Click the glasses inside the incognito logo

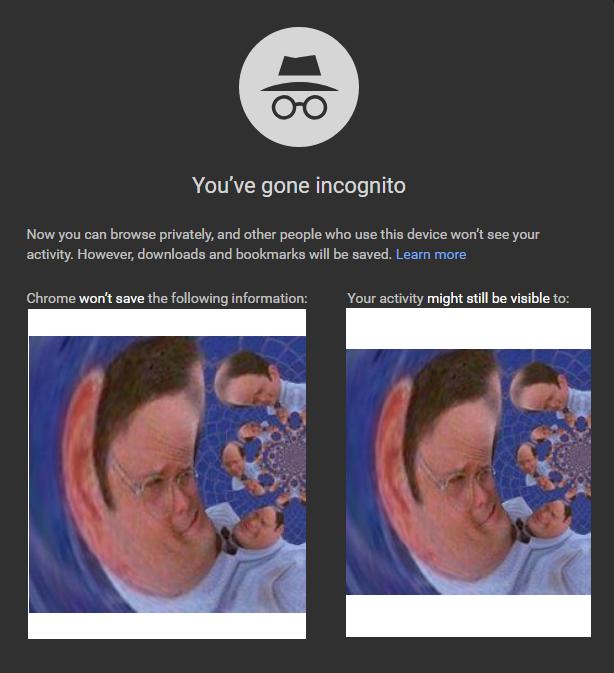299,107
